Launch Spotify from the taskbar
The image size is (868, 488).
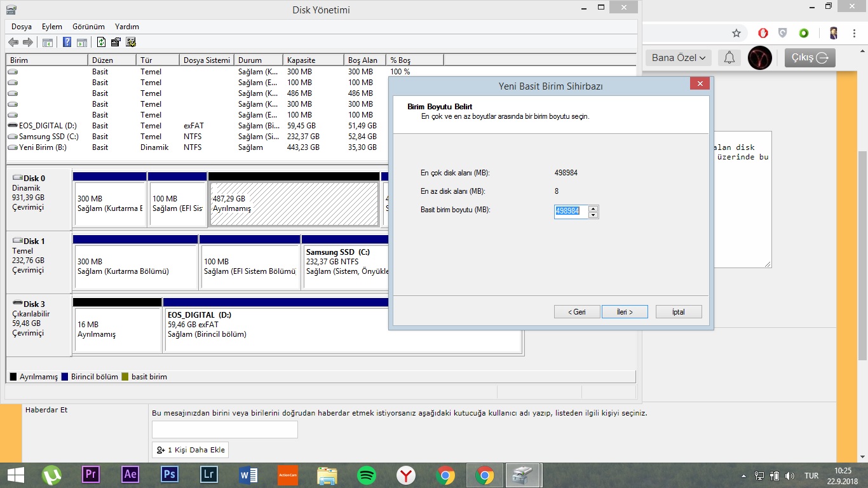(x=367, y=475)
